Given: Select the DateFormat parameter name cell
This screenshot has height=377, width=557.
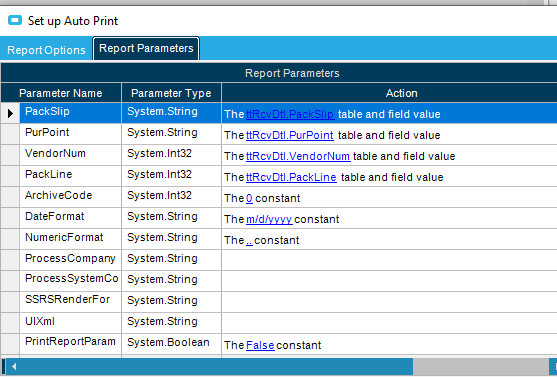Looking at the screenshot, I should coord(70,218).
